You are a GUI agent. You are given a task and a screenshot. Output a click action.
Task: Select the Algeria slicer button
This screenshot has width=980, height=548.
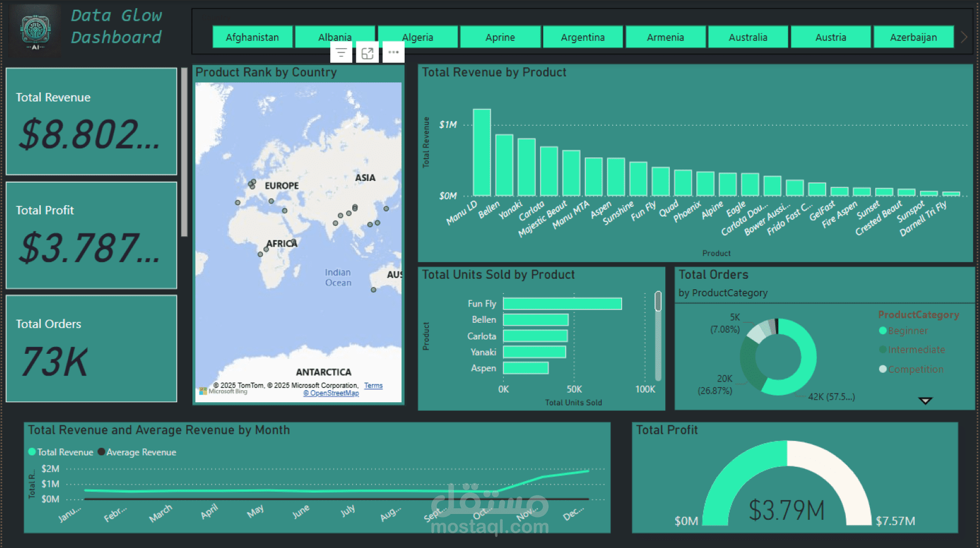coord(417,37)
